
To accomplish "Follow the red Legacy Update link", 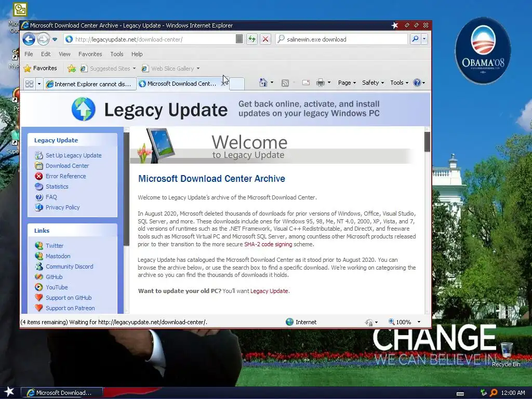I will pyautogui.click(x=269, y=291).
